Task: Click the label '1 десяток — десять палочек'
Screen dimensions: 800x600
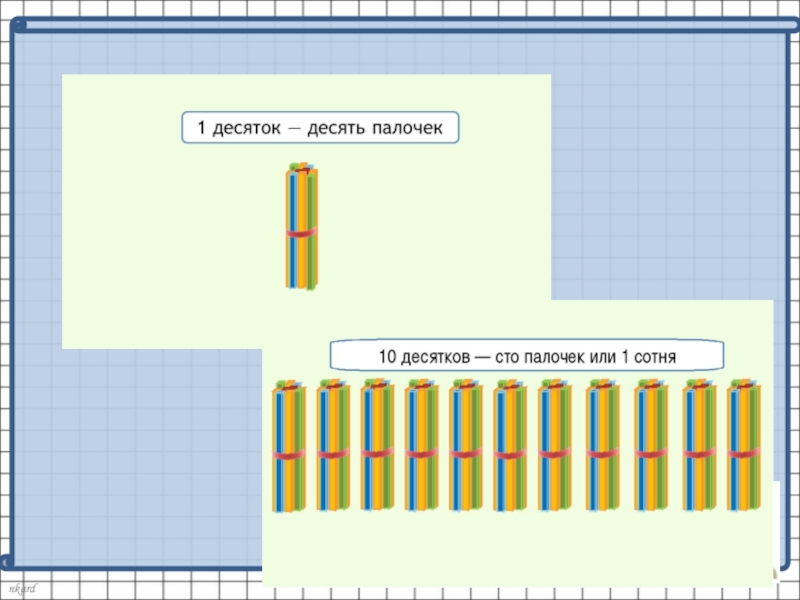Action: pyautogui.click(x=320, y=127)
